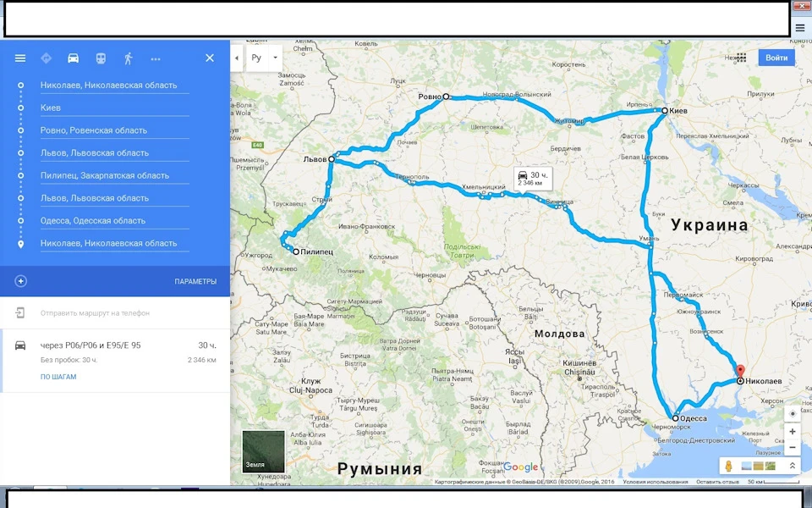Viewport: 812px width, 508px height.
Task: Click the Житомир city label on map
Action: tap(569, 121)
